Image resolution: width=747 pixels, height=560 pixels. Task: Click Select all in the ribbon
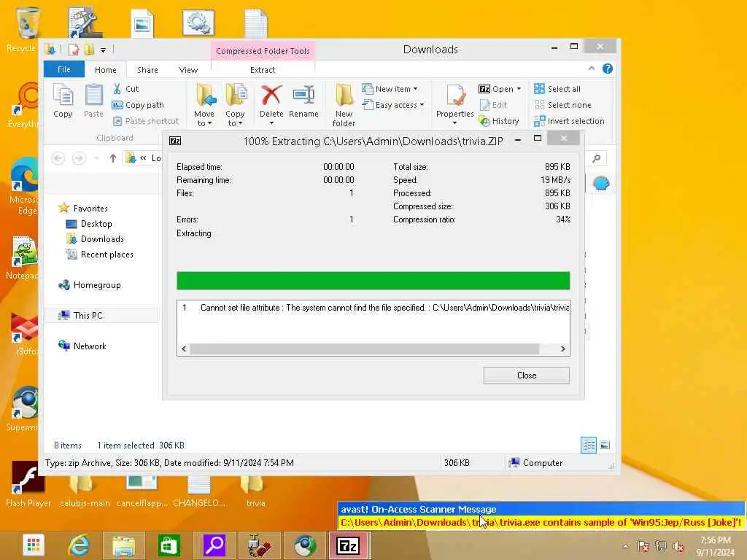[557, 88]
